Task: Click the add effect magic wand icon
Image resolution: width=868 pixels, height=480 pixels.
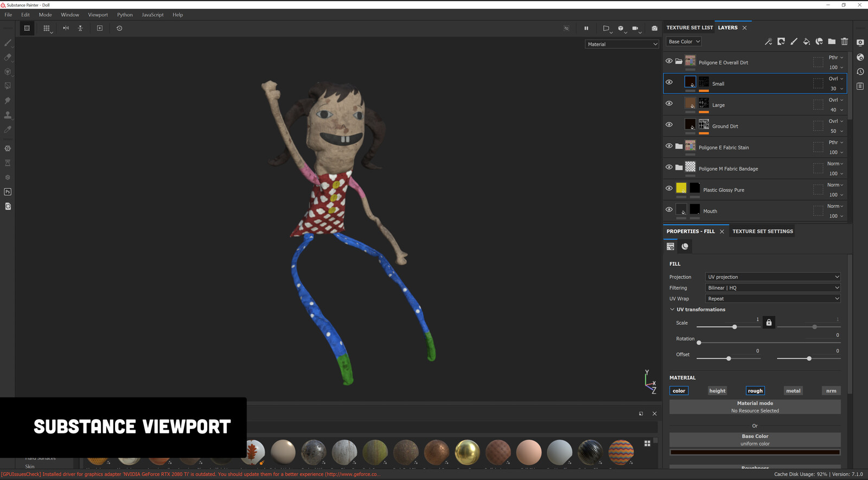Action: [x=768, y=41]
